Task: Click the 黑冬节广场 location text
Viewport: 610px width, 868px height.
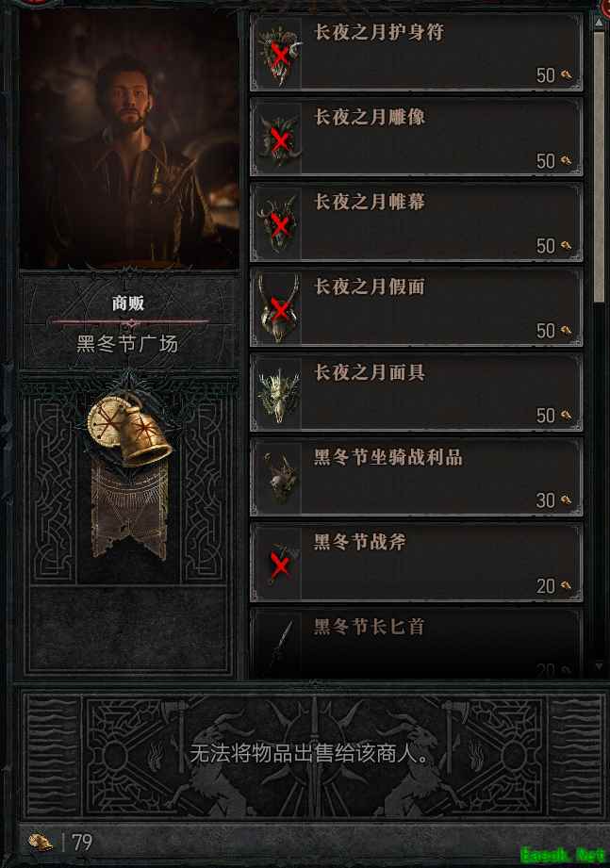Action: coord(127,344)
